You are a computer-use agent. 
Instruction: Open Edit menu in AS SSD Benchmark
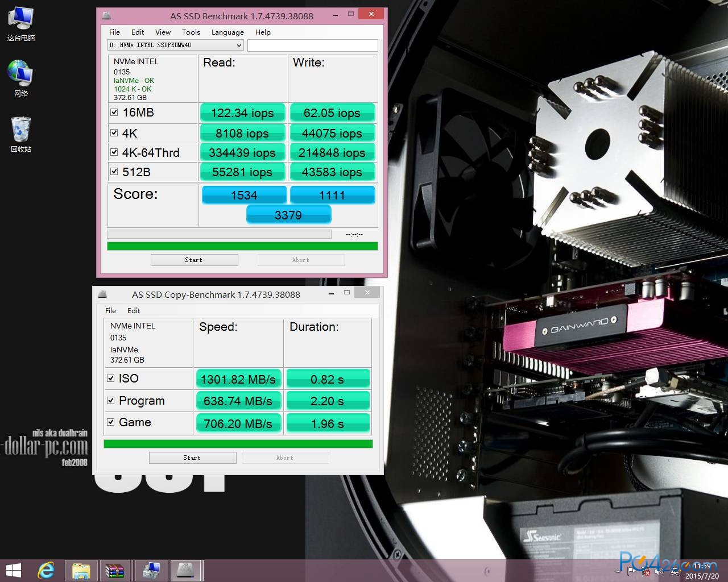[x=138, y=32]
